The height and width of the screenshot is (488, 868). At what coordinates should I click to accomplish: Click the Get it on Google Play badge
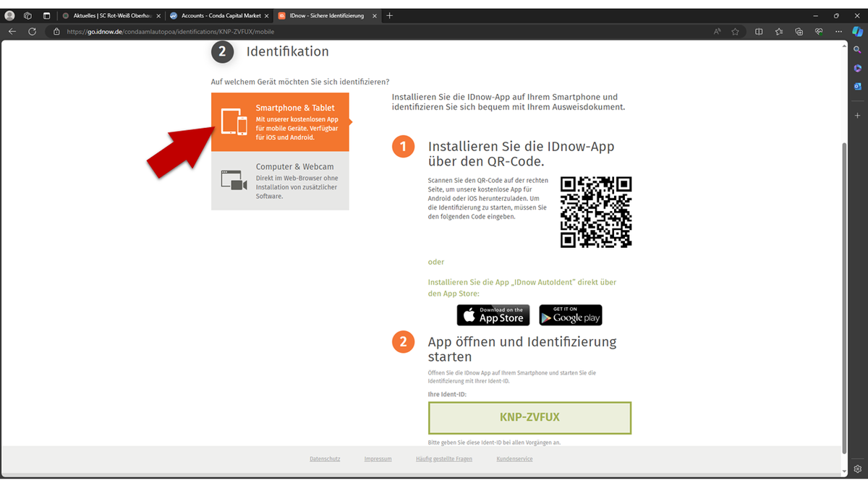pos(571,315)
